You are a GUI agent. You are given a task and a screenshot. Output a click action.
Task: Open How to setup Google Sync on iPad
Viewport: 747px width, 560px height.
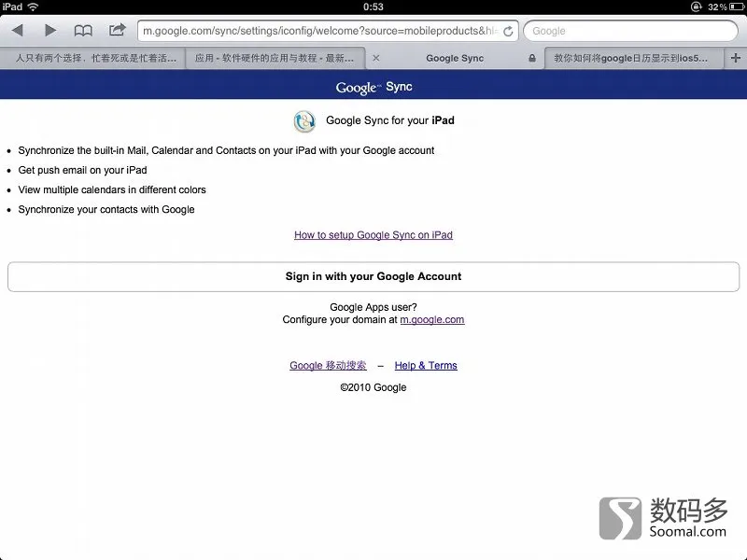pyautogui.click(x=373, y=235)
